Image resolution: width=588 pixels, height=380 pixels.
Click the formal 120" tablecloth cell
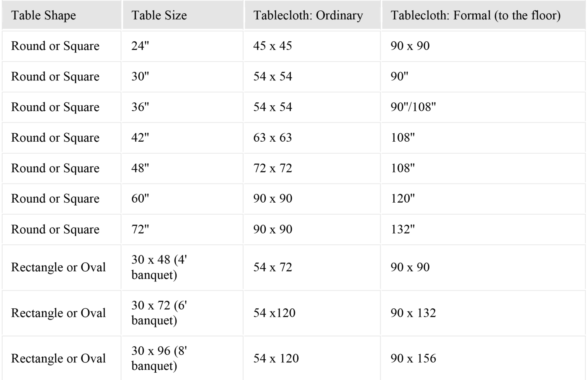(x=403, y=198)
